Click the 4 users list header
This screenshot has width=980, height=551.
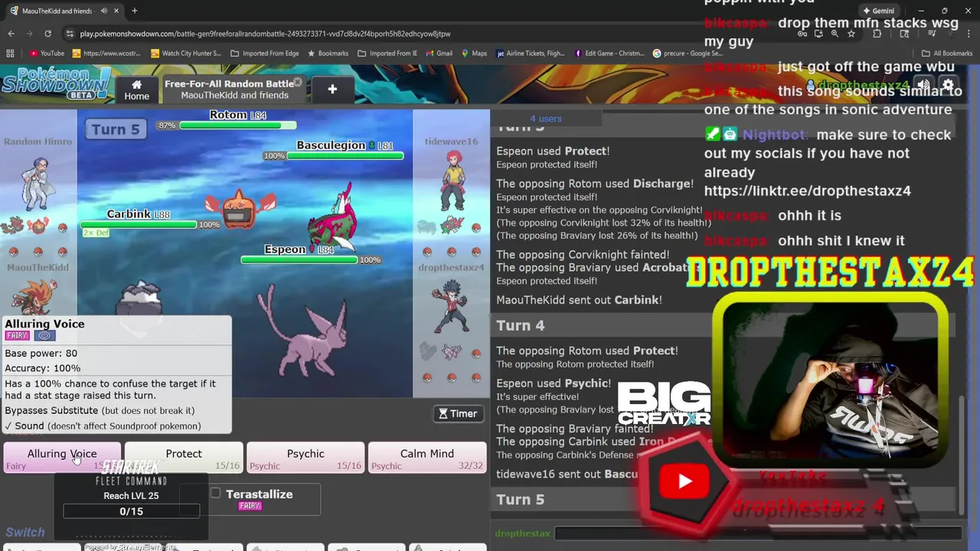pos(545,119)
